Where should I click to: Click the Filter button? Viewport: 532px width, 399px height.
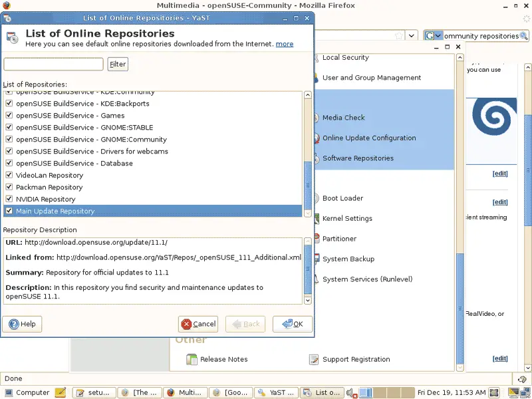[118, 64]
